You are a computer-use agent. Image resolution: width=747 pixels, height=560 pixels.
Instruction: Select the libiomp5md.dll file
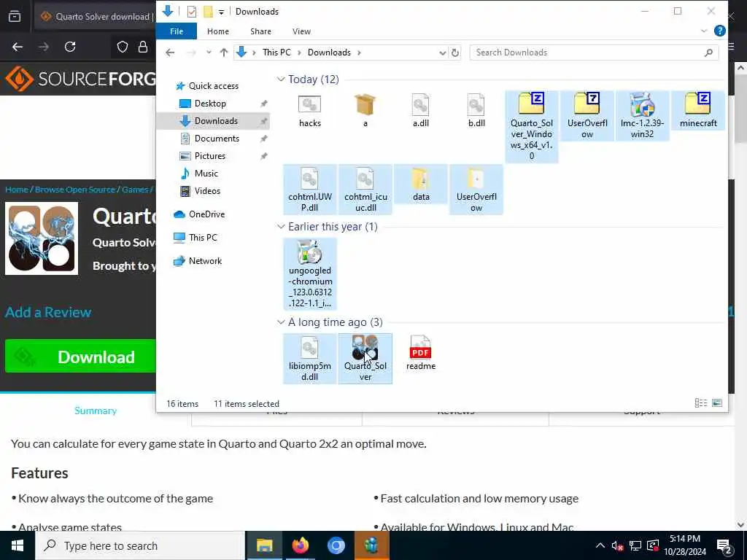(x=309, y=359)
